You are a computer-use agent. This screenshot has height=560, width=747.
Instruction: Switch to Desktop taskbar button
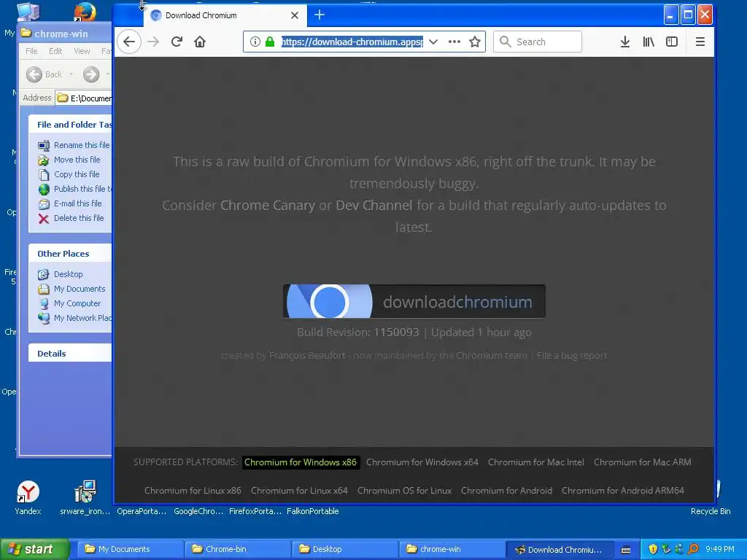(344, 550)
